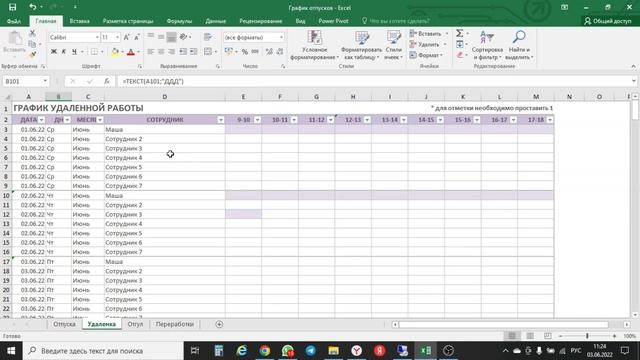Toggle align text left
The width and height of the screenshot is (640, 360).
tap(151, 52)
